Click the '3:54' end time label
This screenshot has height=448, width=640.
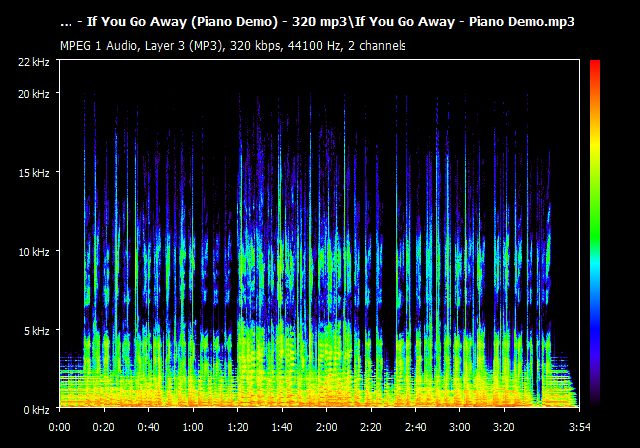580,427
